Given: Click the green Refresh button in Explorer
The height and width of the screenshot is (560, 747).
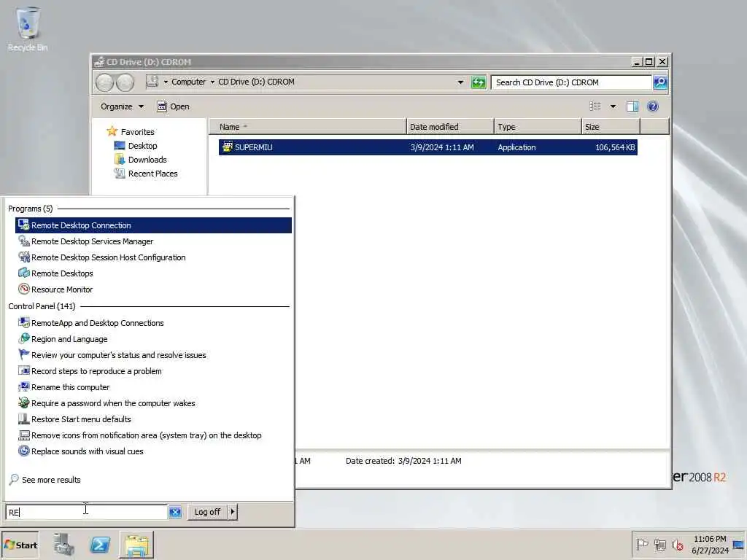Looking at the screenshot, I should 479,82.
